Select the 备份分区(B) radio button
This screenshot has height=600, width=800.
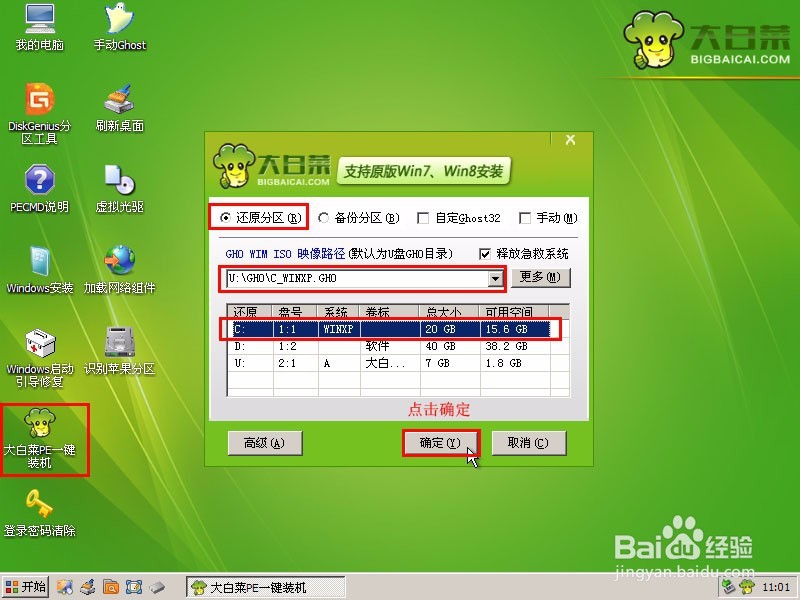click(x=323, y=218)
